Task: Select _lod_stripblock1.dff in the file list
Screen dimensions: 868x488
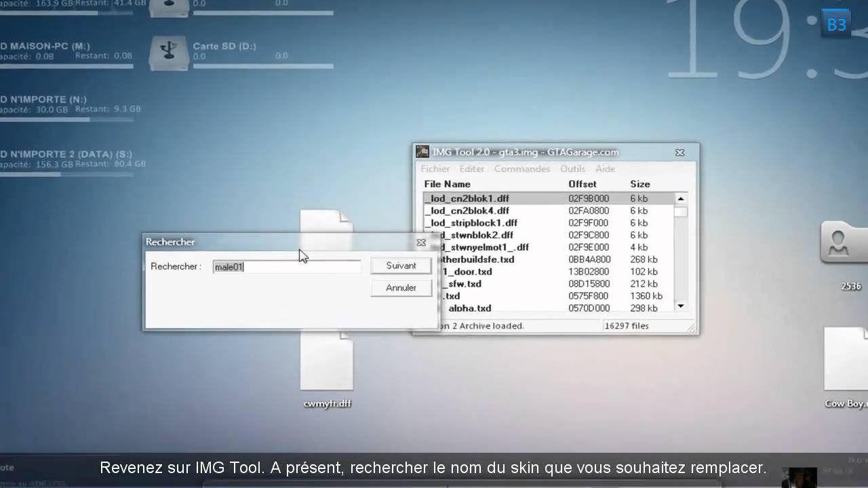Action: pyautogui.click(x=548, y=223)
